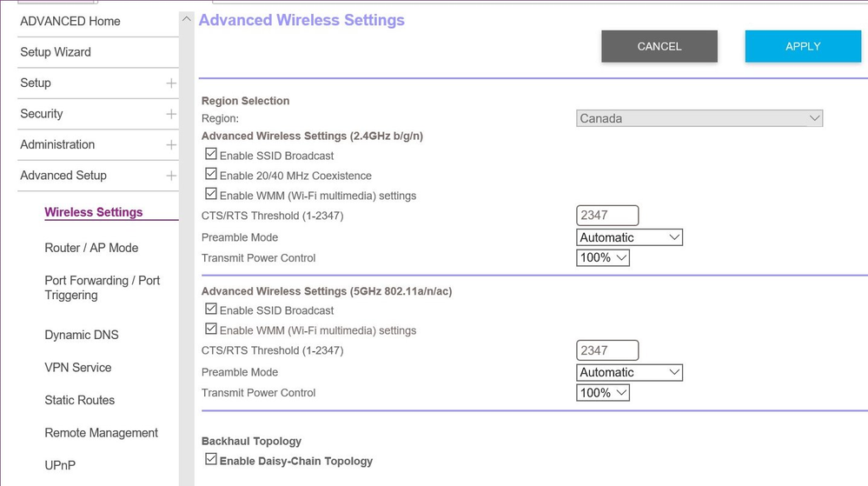This screenshot has height=486, width=868.
Task: Uncheck 5GHz Enable WMM settings
Action: (210, 330)
